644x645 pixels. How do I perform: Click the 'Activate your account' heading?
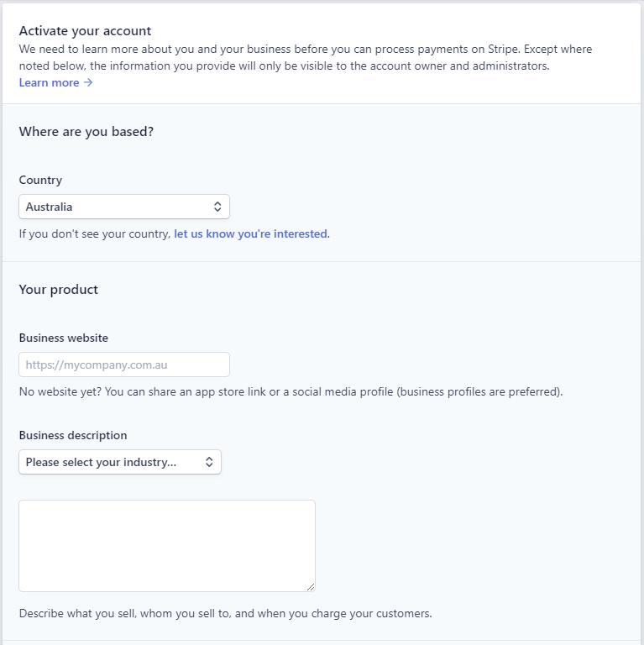pos(85,31)
